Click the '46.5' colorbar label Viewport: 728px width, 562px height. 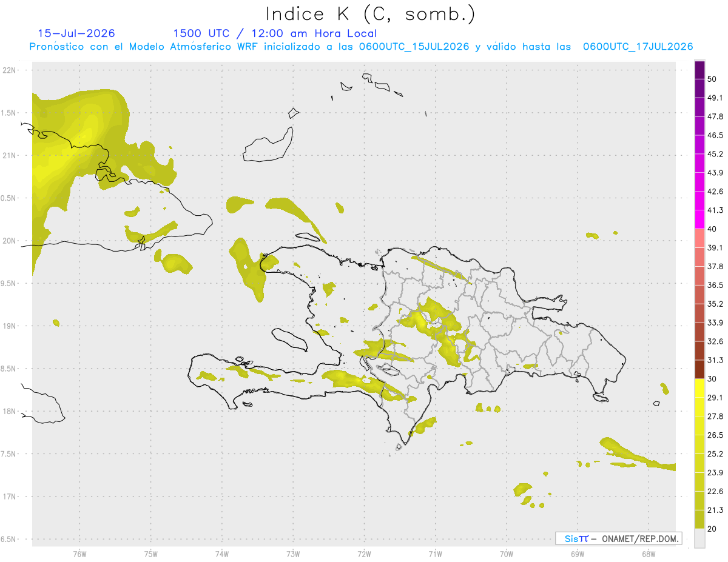pos(715,135)
